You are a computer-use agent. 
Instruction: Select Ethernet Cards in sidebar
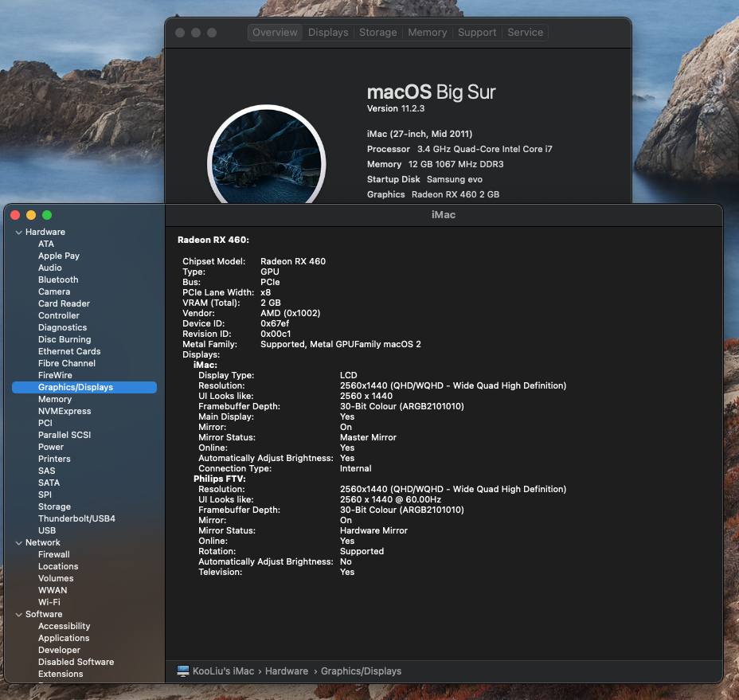(x=69, y=352)
